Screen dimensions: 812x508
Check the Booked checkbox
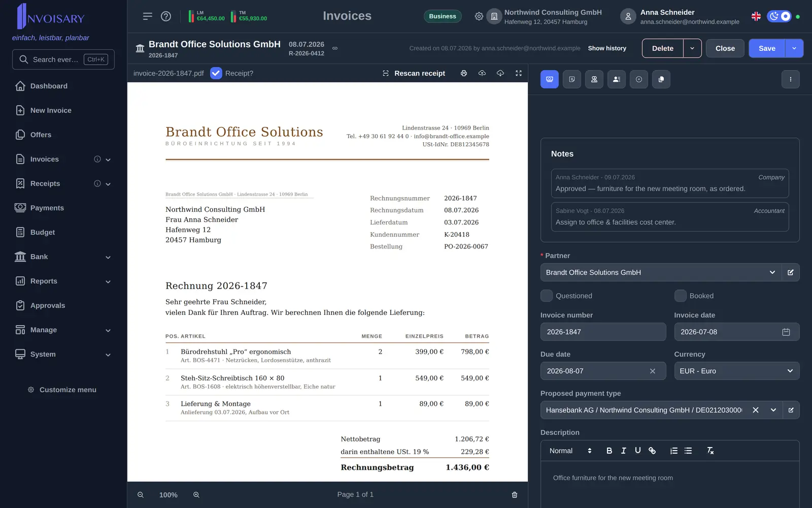pos(681,296)
